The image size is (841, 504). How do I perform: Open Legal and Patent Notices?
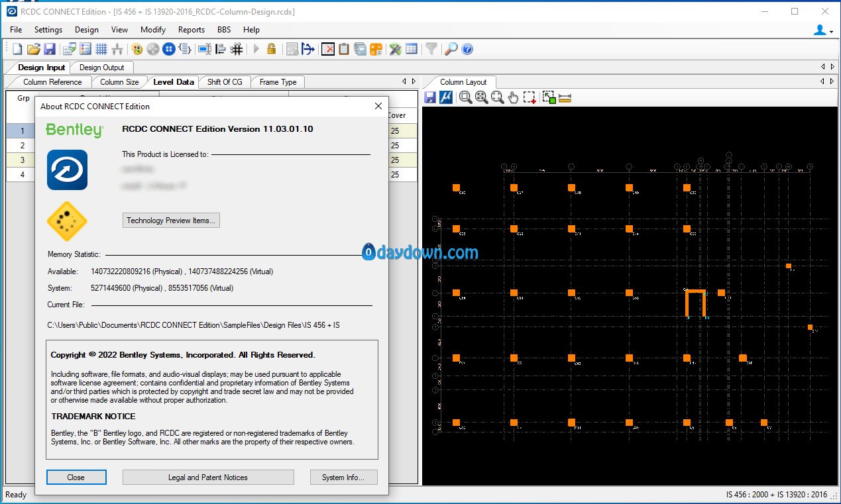tap(208, 477)
